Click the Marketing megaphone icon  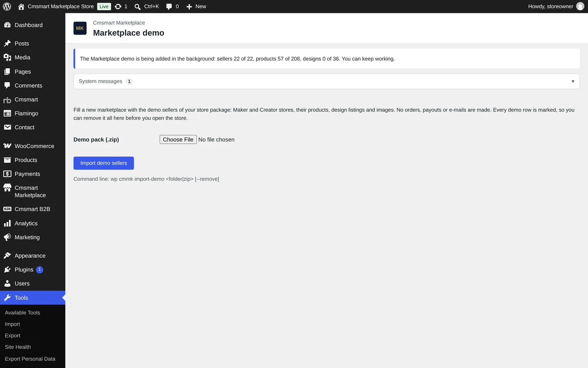tap(7, 237)
